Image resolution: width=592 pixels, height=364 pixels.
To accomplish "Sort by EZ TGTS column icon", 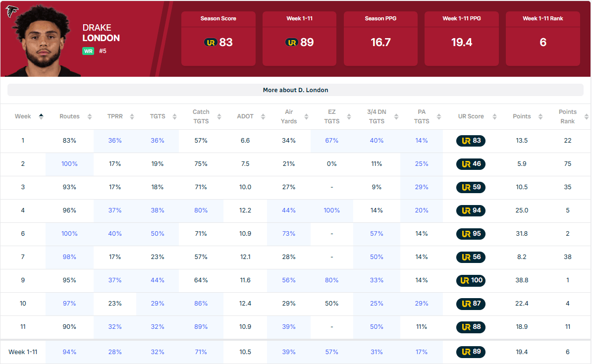I will tap(349, 117).
